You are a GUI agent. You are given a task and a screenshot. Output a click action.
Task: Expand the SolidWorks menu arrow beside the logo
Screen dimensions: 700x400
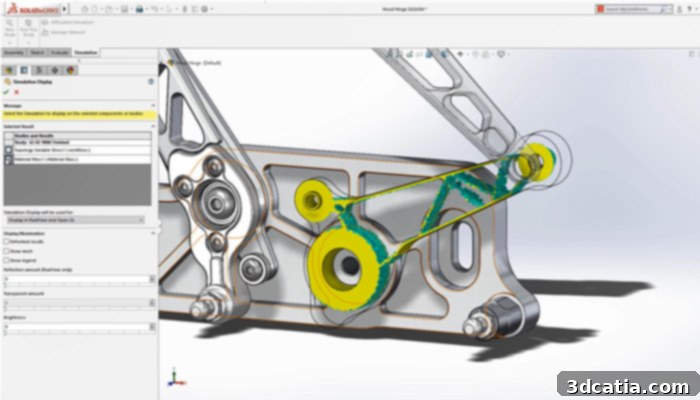coord(65,8)
